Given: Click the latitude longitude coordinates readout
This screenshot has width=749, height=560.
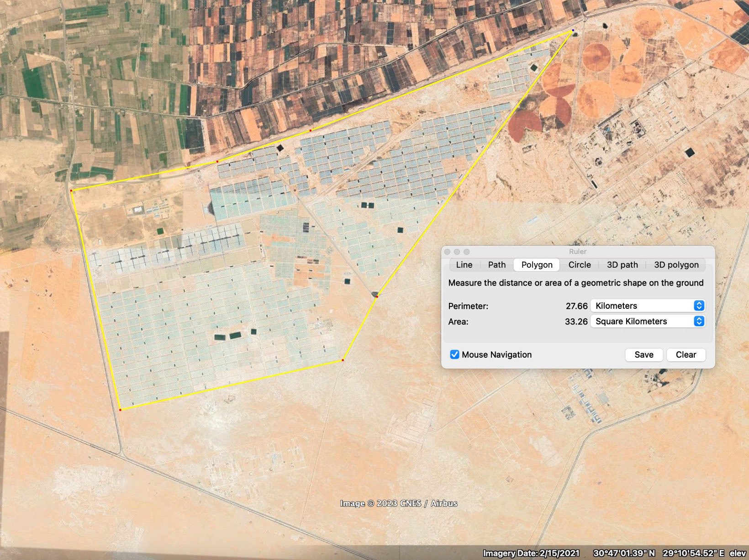Looking at the screenshot, I should click(x=659, y=553).
